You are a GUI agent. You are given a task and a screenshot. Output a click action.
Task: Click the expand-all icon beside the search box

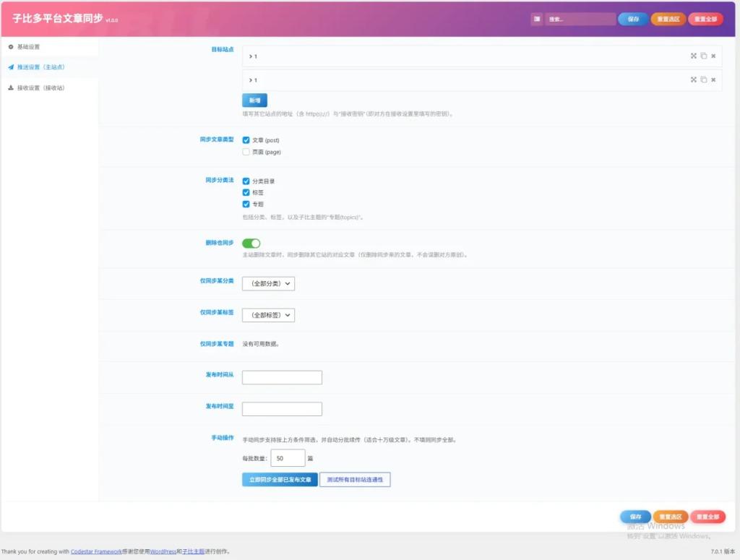pos(537,19)
